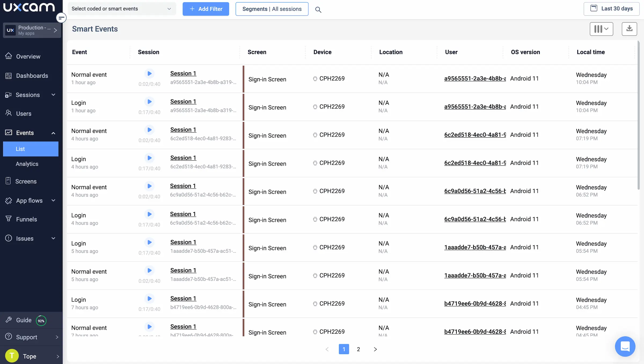Image resolution: width=644 pixels, height=364 pixels.
Task: Open the Dashboards section
Action: (32, 76)
